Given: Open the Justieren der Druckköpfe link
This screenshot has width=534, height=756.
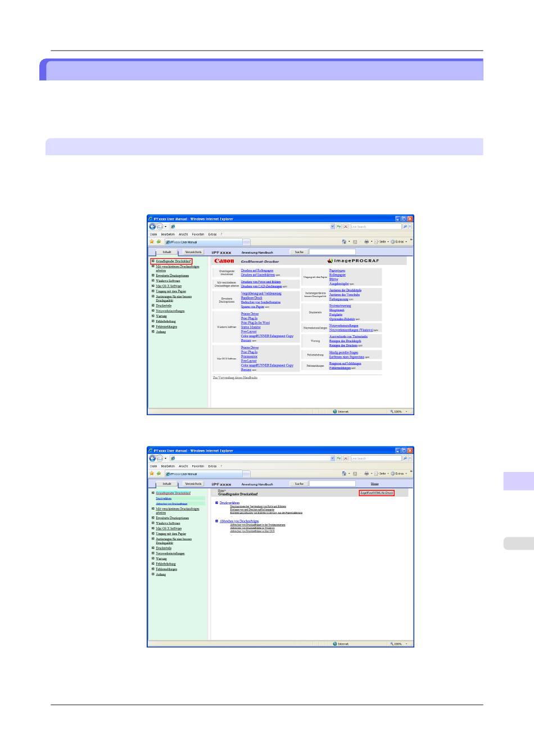Looking at the screenshot, I should [x=345, y=290].
